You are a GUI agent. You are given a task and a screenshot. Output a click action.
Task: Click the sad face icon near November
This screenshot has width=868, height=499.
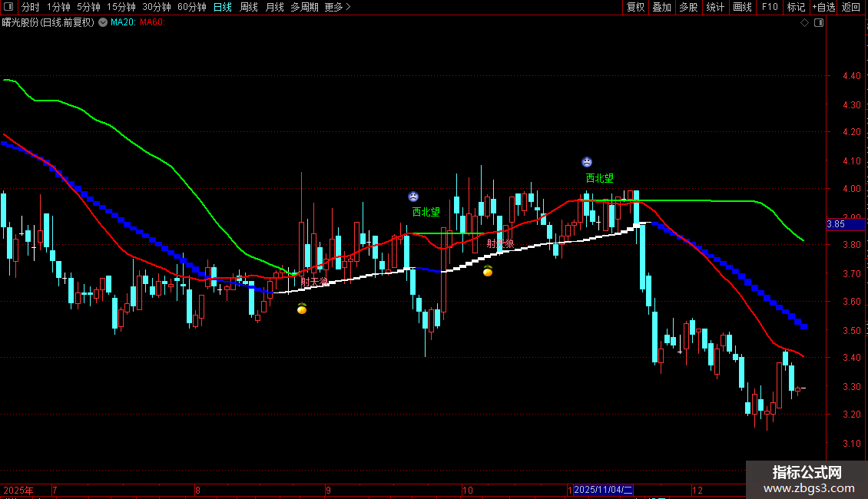[x=587, y=162]
